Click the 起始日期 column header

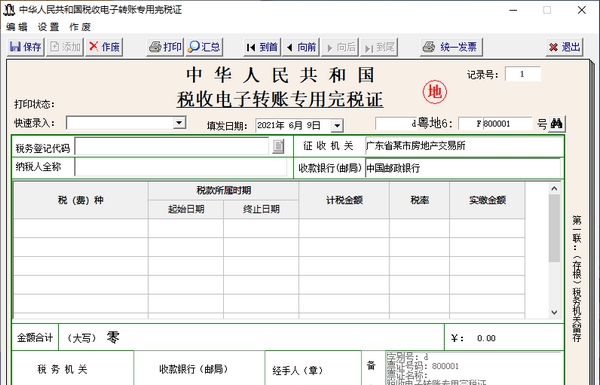(x=186, y=209)
